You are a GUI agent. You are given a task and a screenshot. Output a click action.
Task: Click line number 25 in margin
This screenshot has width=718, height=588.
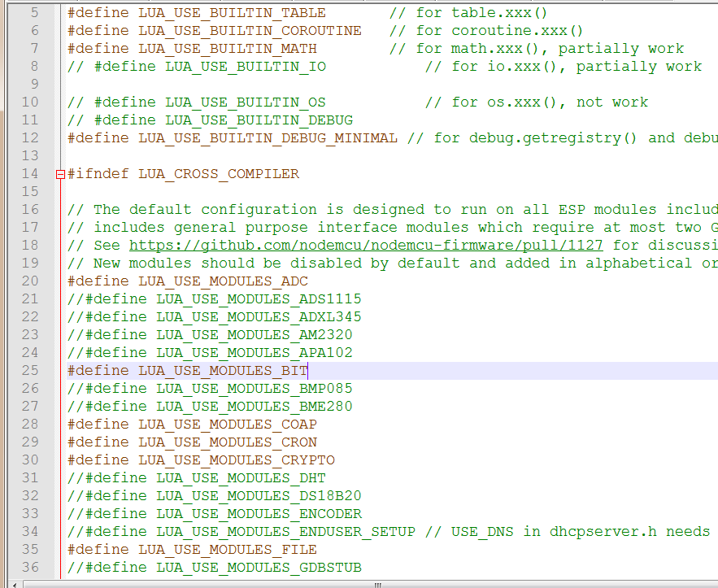[30, 371]
